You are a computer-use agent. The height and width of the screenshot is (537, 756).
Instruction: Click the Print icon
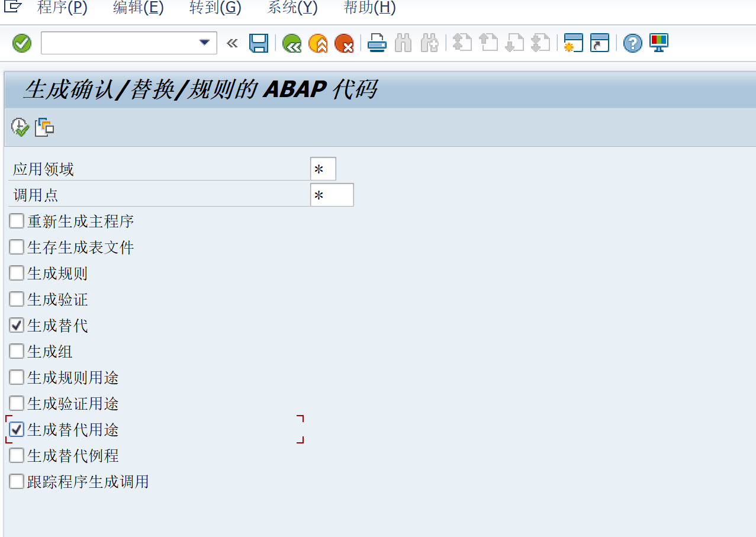tap(377, 43)
